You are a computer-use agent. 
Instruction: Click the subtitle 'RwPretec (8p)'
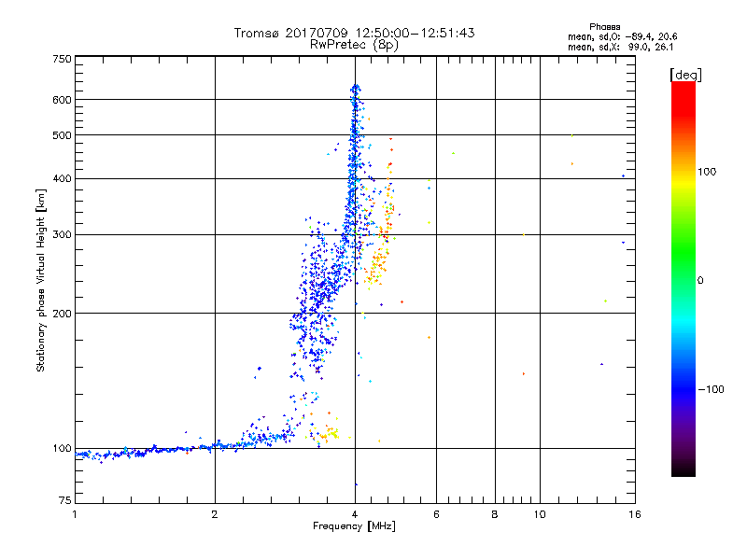[354, 45]
